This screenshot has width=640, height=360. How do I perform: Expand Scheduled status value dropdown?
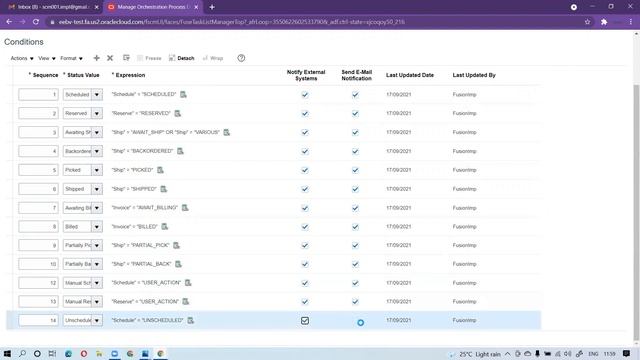pyautogui.click(x=97, y=95)
